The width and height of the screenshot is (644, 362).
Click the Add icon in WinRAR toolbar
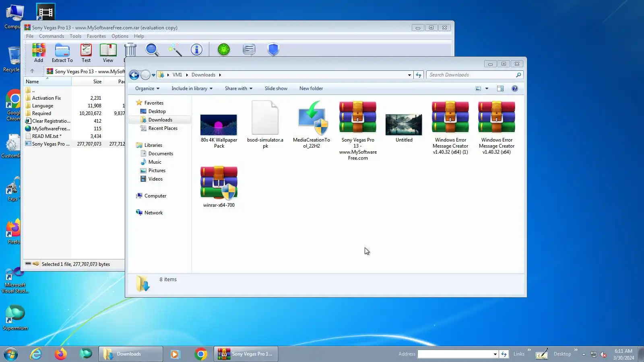[39, 53]
